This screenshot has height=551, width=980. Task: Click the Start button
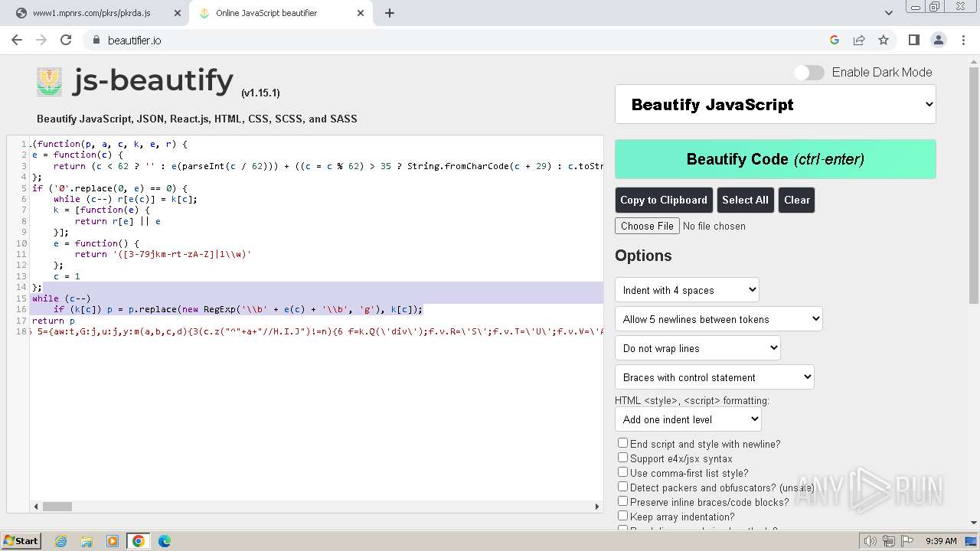[x=21, y=541]
